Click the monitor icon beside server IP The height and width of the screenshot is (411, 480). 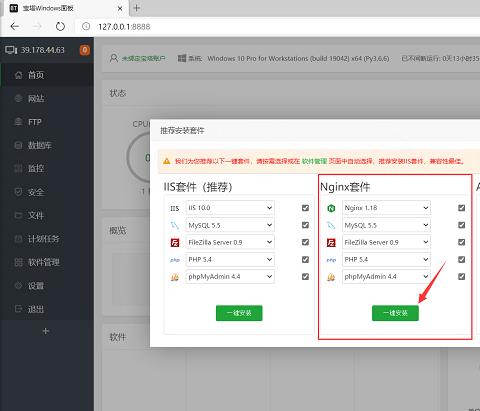[11, 50]
